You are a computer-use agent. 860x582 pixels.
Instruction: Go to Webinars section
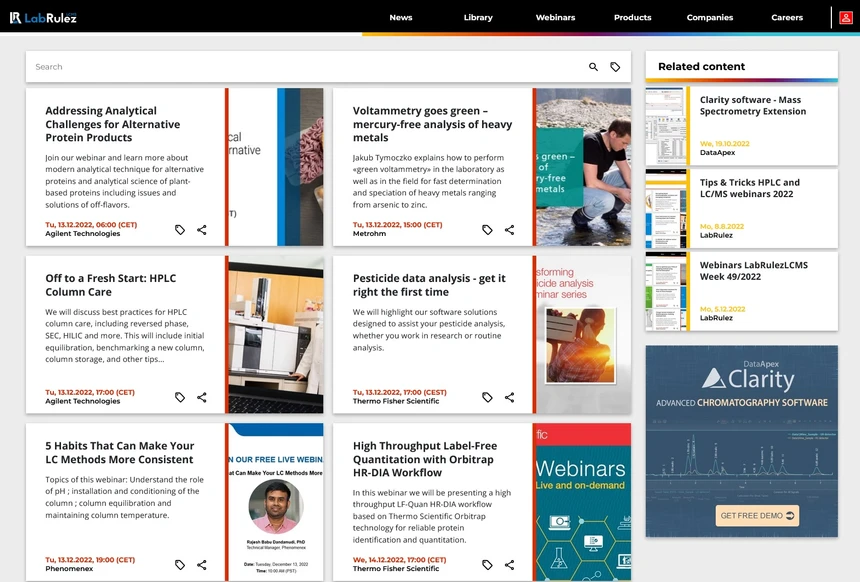coord(556,18)
